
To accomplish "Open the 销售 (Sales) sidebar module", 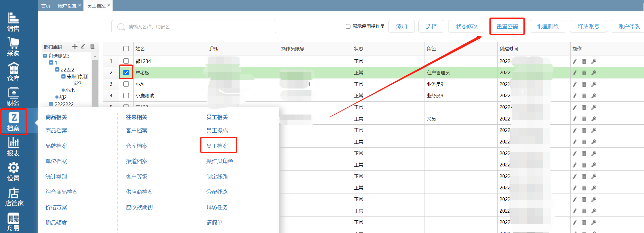I will click(13, 22).
